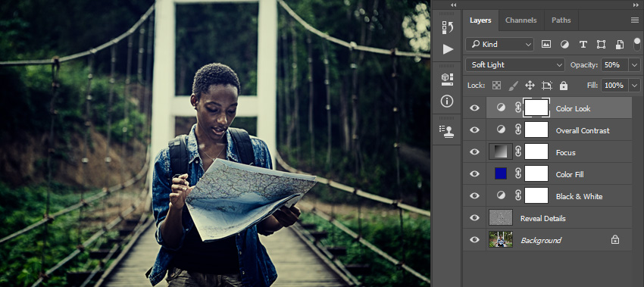Click the blue Color Fill swatch thumbnail
Screen dimensions: 644x287
(501, 173)
